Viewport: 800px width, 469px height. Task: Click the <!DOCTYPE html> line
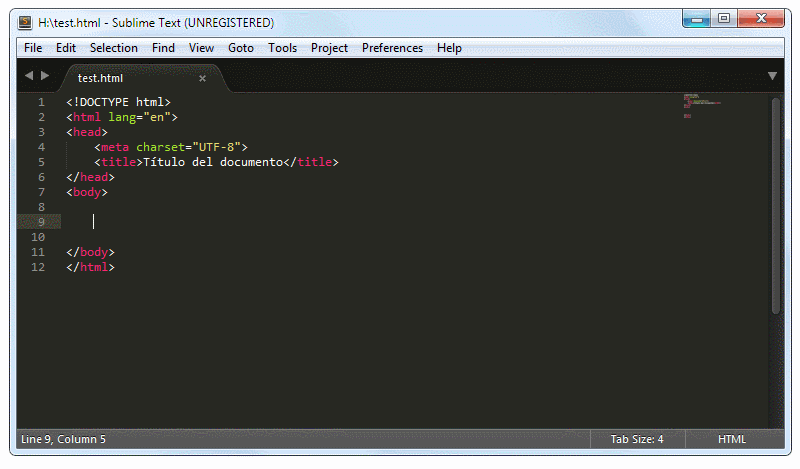point(118,102)
